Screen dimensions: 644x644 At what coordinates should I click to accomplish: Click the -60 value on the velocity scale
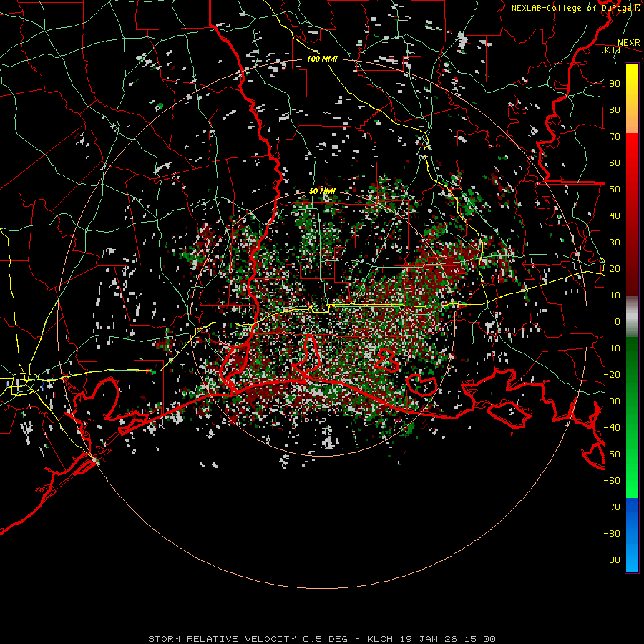coord(612,481)
